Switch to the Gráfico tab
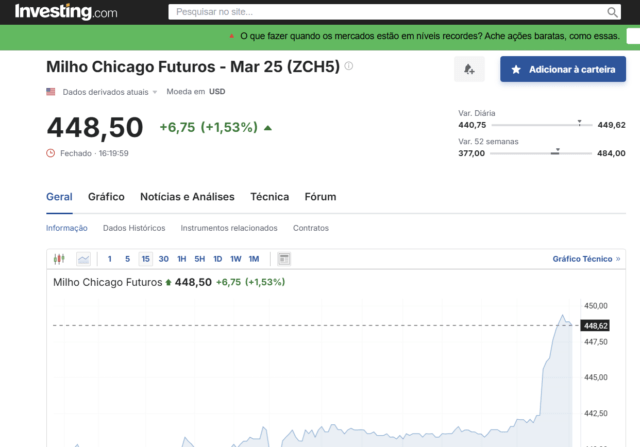 coord(106,197)
